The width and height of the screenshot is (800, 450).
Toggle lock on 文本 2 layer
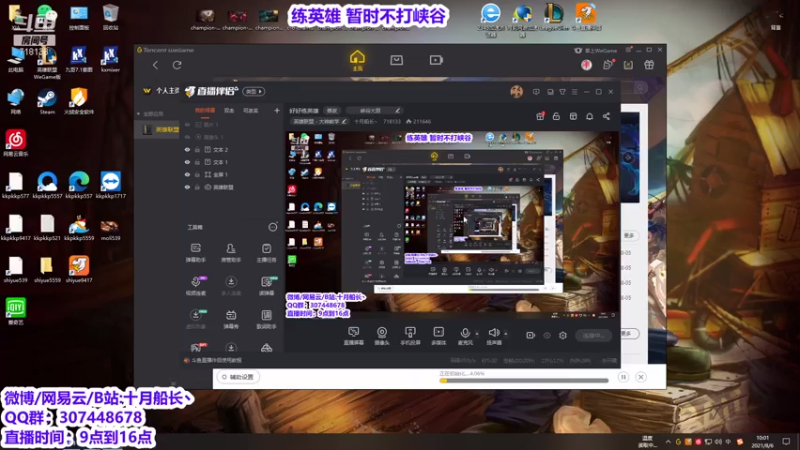coord(197,149)
